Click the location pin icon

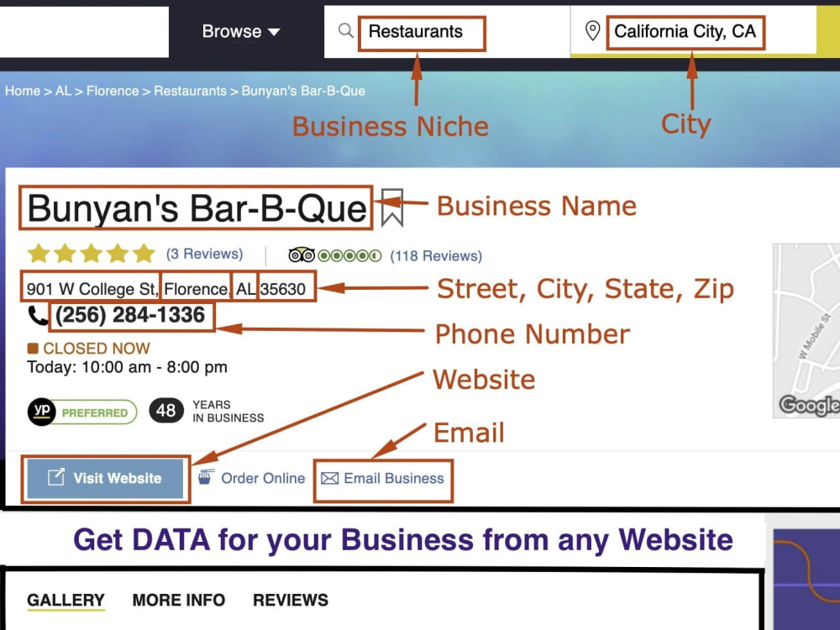tap(592, 30)
